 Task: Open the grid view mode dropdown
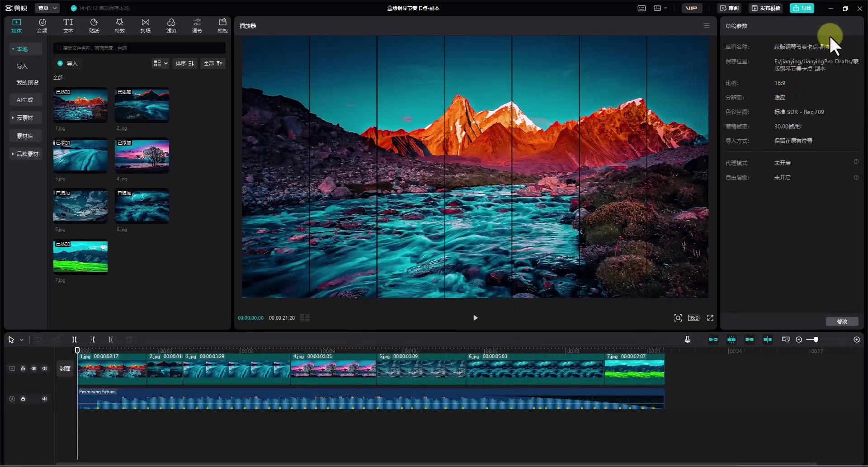tap(160, 63)
